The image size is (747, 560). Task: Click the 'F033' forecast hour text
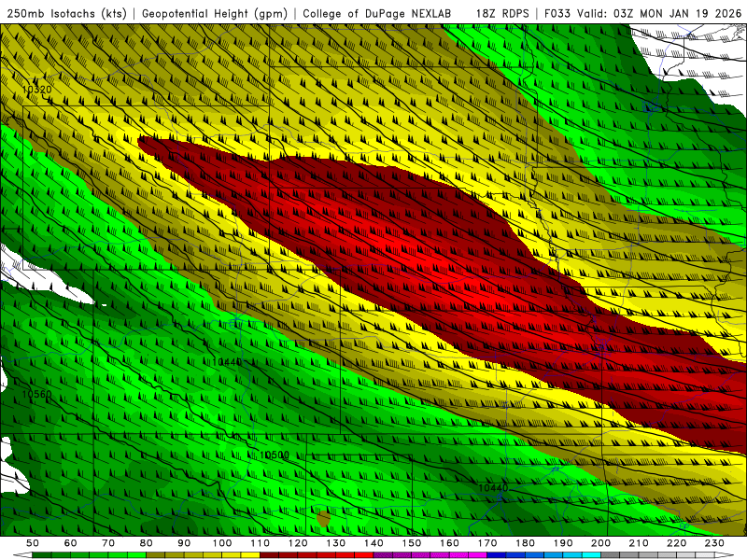tap(557, 14)
